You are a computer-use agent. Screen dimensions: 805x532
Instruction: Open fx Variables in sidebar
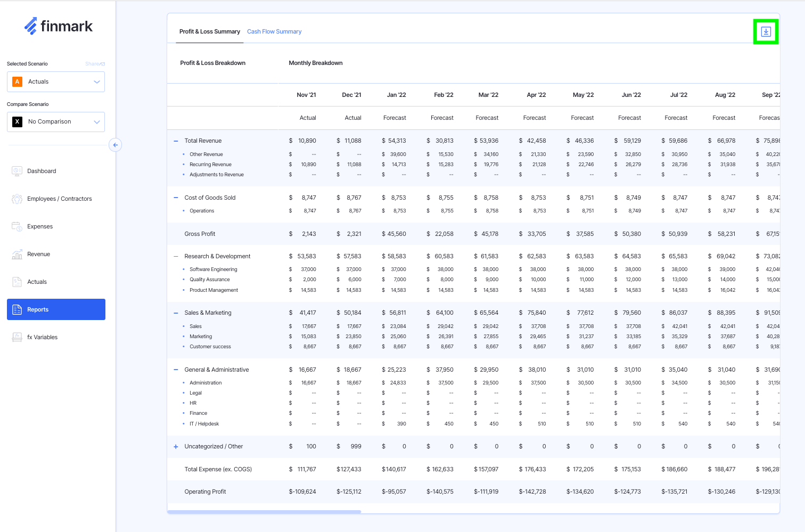(42, 337)
